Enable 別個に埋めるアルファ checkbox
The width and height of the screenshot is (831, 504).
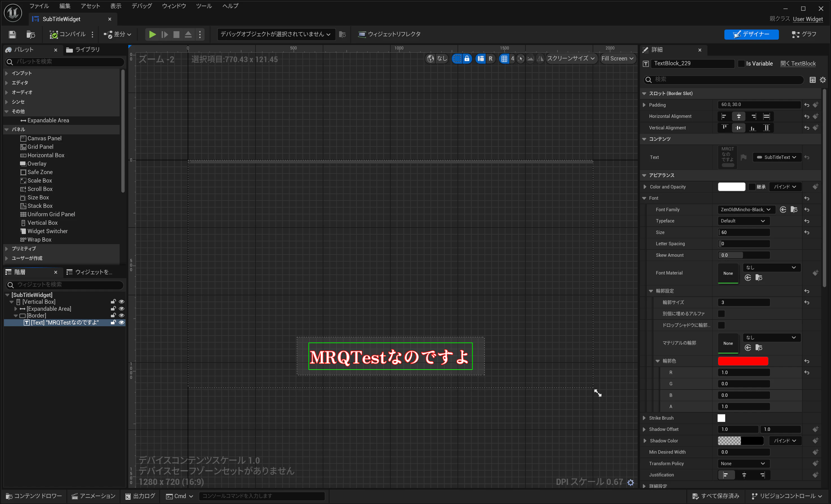coord(721,314)
